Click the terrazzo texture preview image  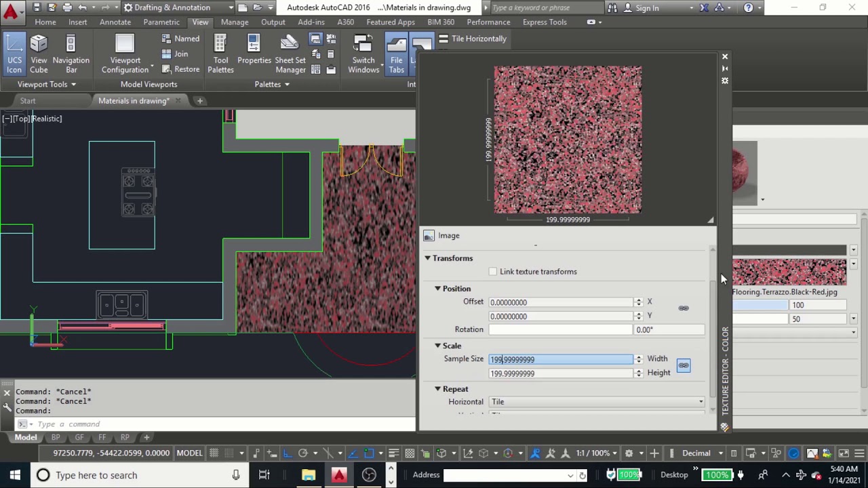coord(568,140)
